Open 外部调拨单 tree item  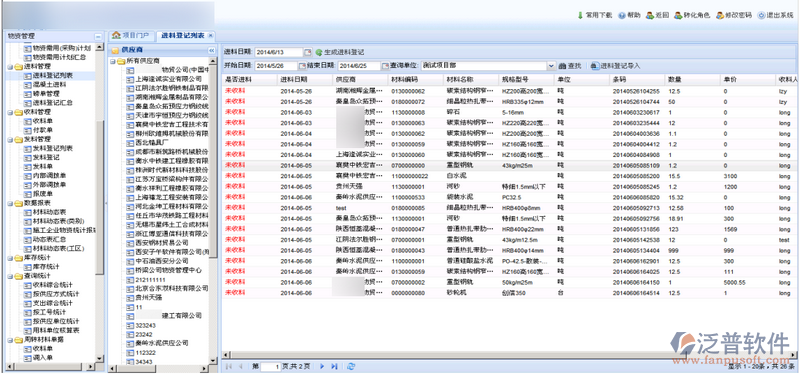(49, 185)
